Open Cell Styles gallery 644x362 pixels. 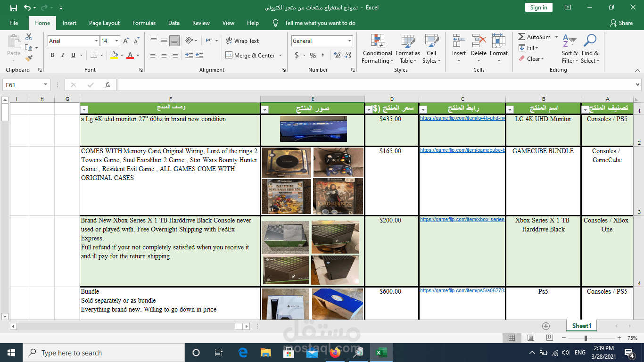coord(431,49)
